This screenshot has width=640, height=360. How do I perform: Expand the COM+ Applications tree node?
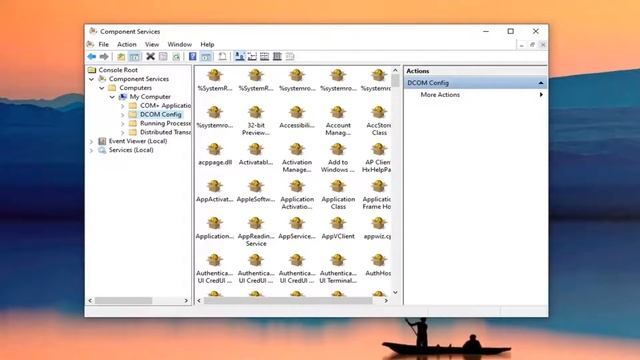pos(122,106)
